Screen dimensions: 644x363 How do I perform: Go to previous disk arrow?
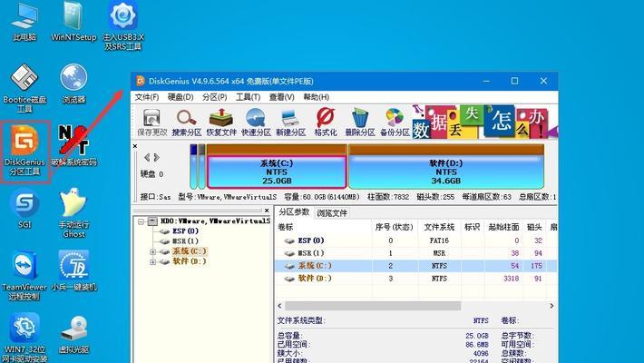pyautogui.click(x=147, y=157)
